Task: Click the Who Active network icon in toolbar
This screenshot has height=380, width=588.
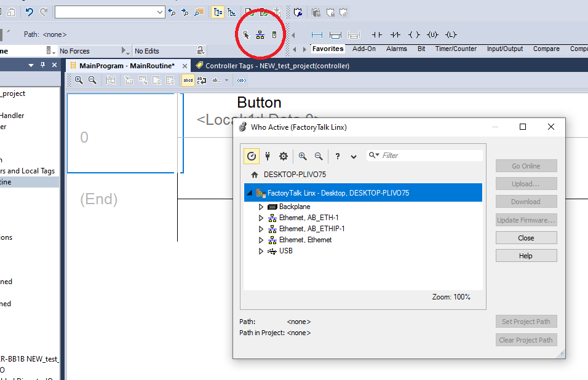Action: (x=260, y=35)
